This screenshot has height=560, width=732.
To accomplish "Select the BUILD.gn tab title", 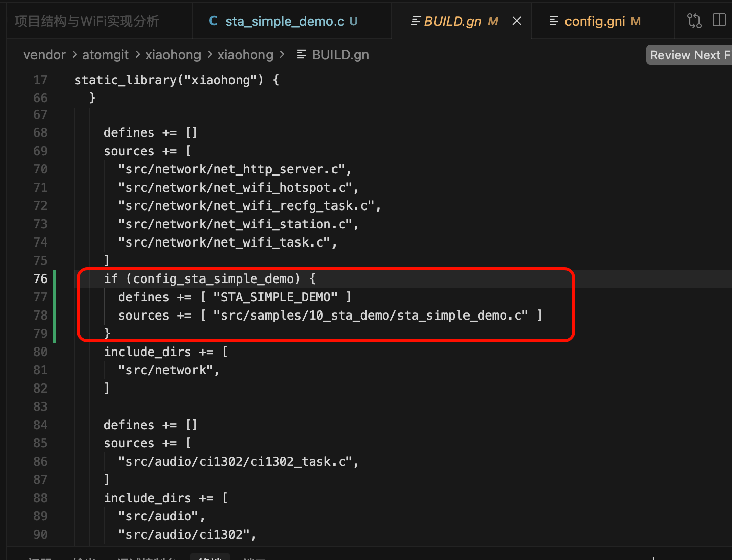I will pos(453,21).
